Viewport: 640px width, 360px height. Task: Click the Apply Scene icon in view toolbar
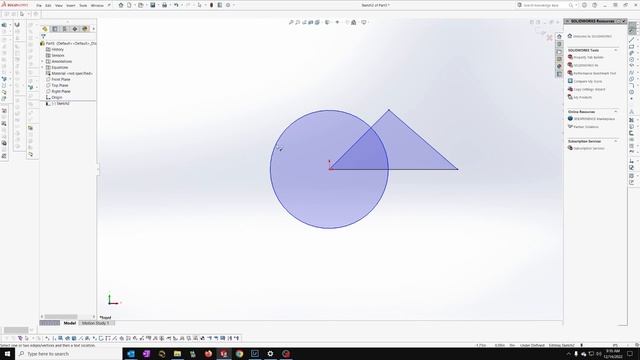point(354,22)
